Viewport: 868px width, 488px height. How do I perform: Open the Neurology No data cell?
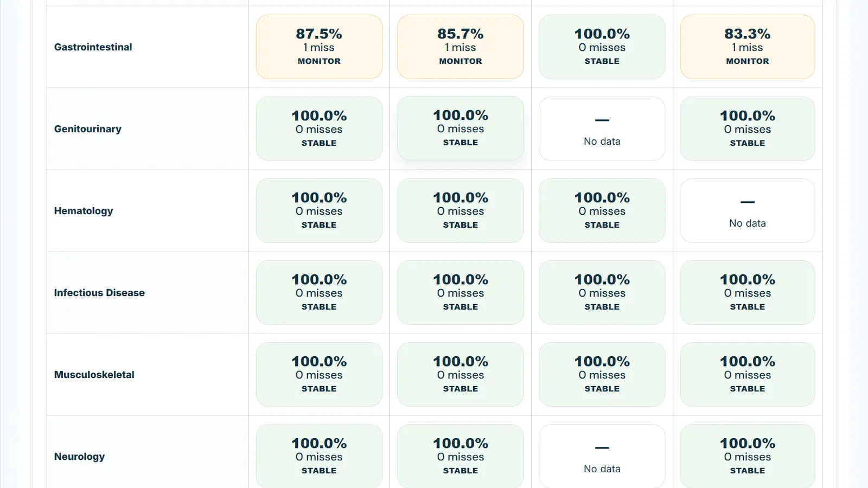pos(602,456)
